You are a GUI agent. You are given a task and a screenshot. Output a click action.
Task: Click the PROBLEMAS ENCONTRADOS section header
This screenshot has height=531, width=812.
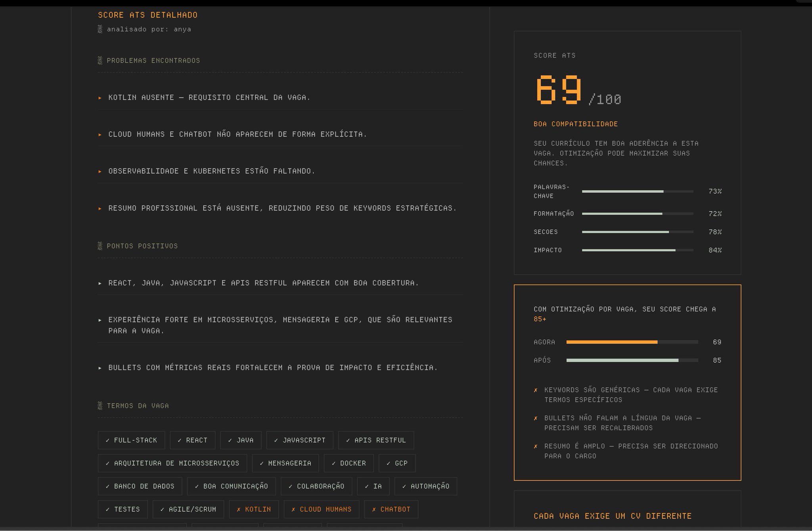point(153,61)
